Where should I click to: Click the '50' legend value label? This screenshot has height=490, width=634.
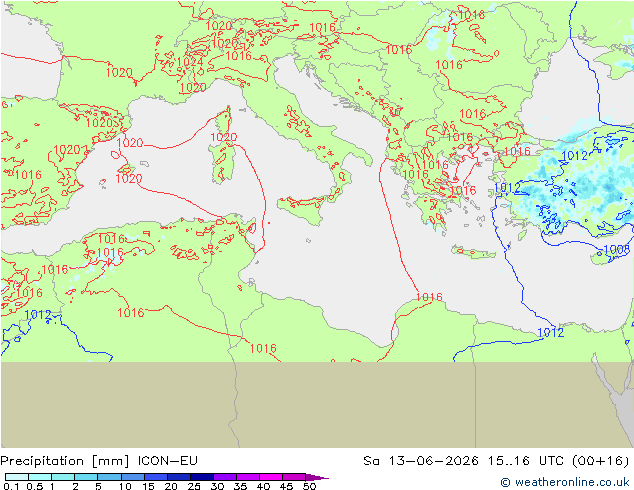pos(309,486)
